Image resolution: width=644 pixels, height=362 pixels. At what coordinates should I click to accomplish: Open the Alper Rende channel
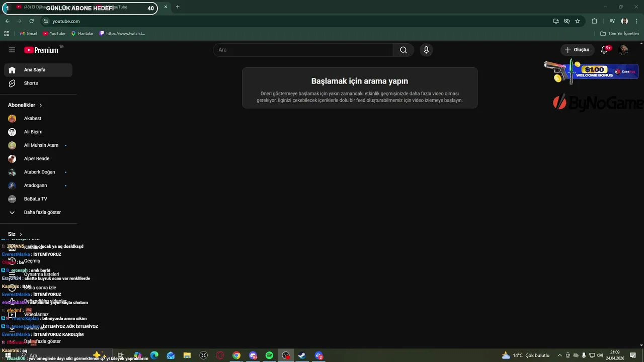(38, 159)
